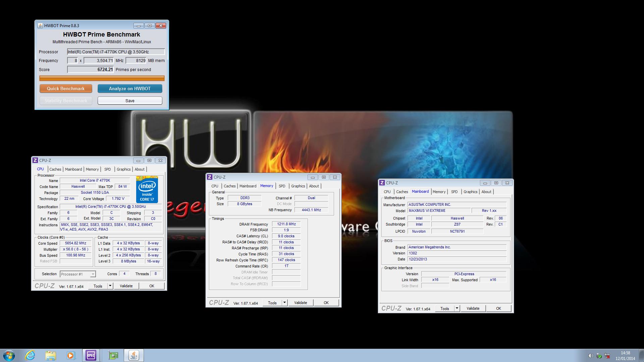This screenshot has height=362, width=644.
Task: Click Save button in HWBOT Prime
Action: (130, 101)
